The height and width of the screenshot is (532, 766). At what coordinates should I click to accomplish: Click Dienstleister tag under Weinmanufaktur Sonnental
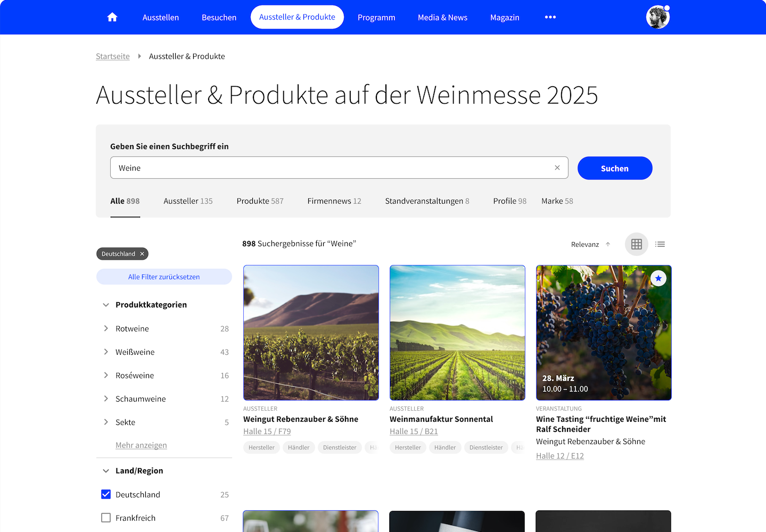click(486, 447)
